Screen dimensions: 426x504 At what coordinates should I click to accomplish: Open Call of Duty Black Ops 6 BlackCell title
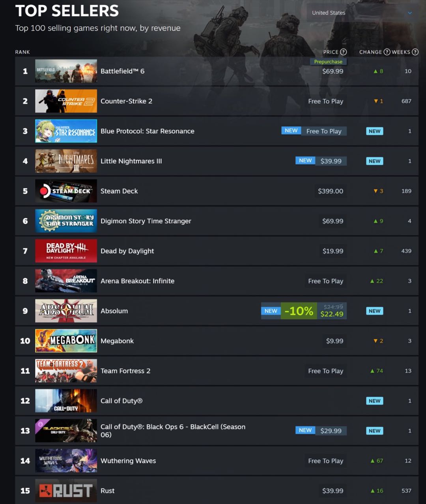point(173,431)
